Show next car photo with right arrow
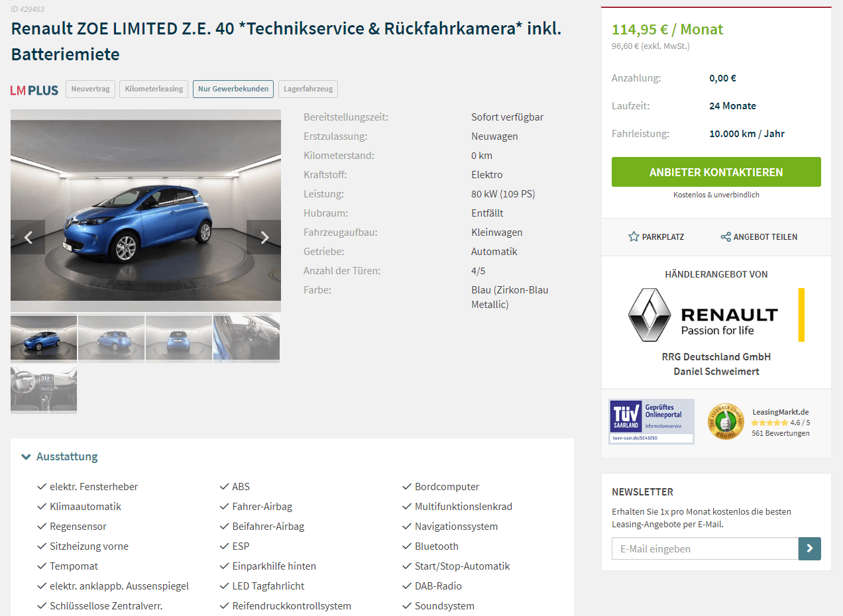This screenshot has height=616, width=843. (x=264, y=237)
